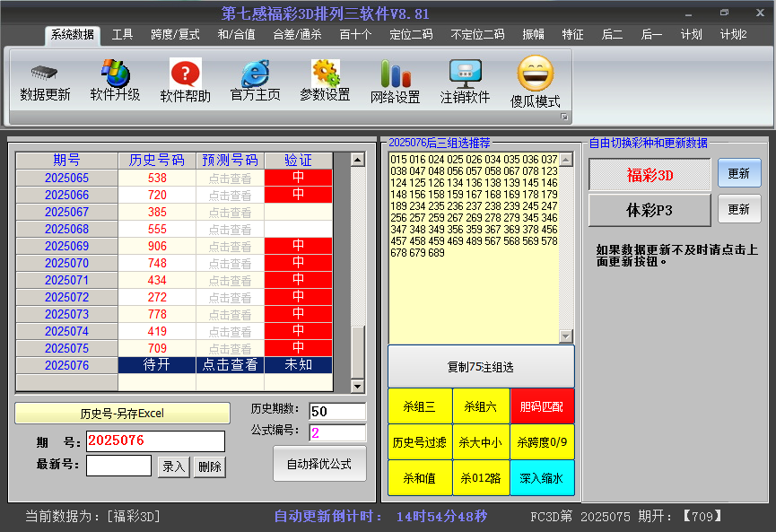Image resolution: width=776 pixels, height=532 pixels.
Task: Click the 删除 button
Action: pyautogui.click(x=210, y=467)
